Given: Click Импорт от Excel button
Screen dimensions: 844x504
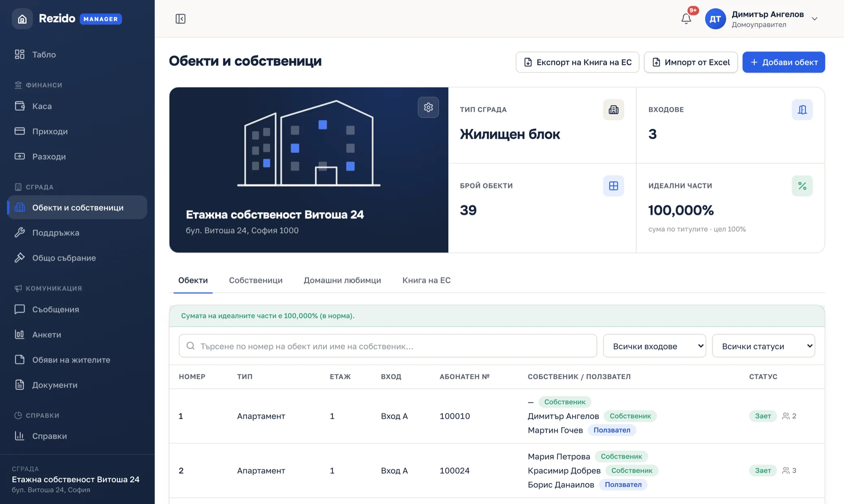Looking at the screenshot, I should click(x=691, y=62).
